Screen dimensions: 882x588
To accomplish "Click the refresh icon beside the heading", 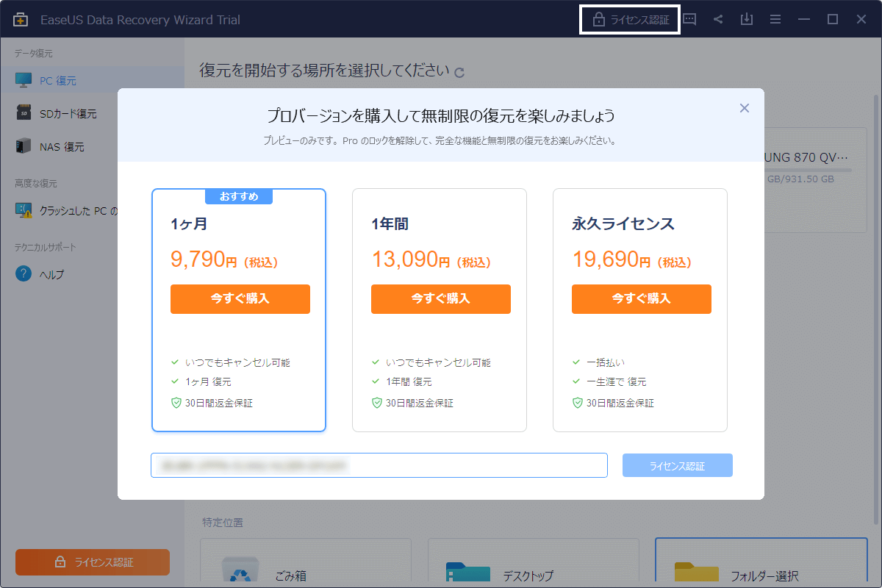I will pos(459,72).
